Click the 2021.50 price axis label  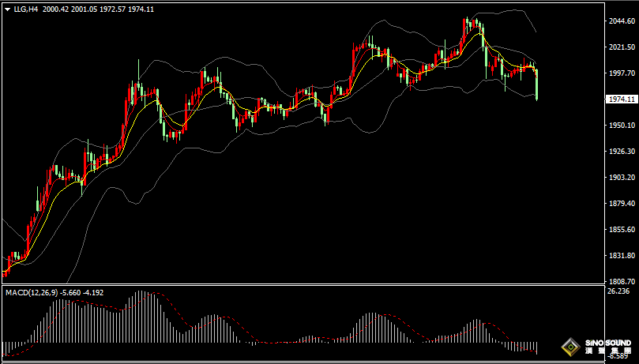(x=620, y=48)
